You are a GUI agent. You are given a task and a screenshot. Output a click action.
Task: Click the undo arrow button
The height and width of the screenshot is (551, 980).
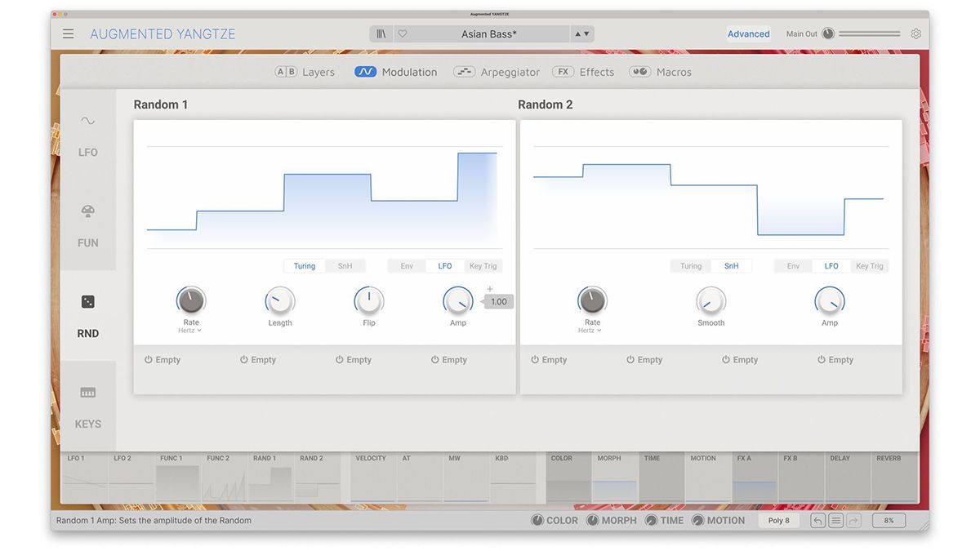[x=817, y=520]
